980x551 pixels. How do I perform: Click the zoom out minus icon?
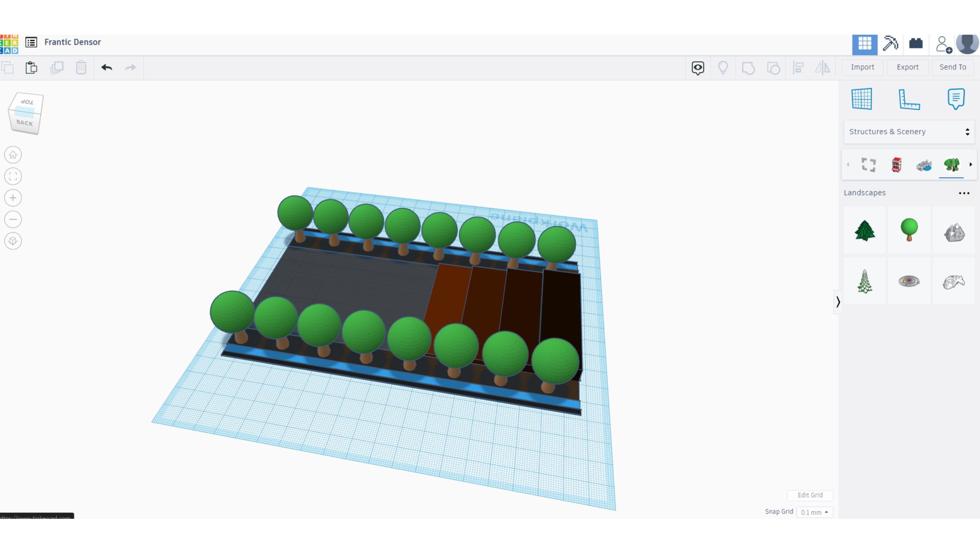[13, 219]
